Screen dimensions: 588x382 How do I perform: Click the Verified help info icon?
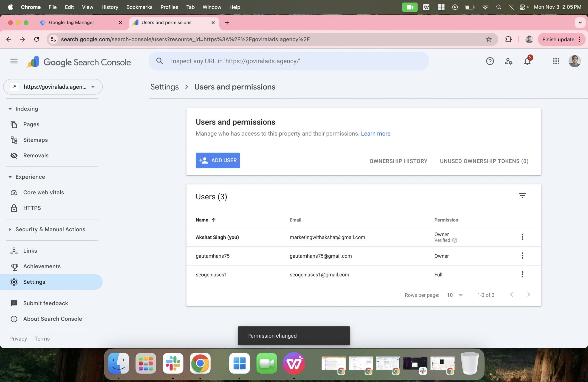coord(454,240)
